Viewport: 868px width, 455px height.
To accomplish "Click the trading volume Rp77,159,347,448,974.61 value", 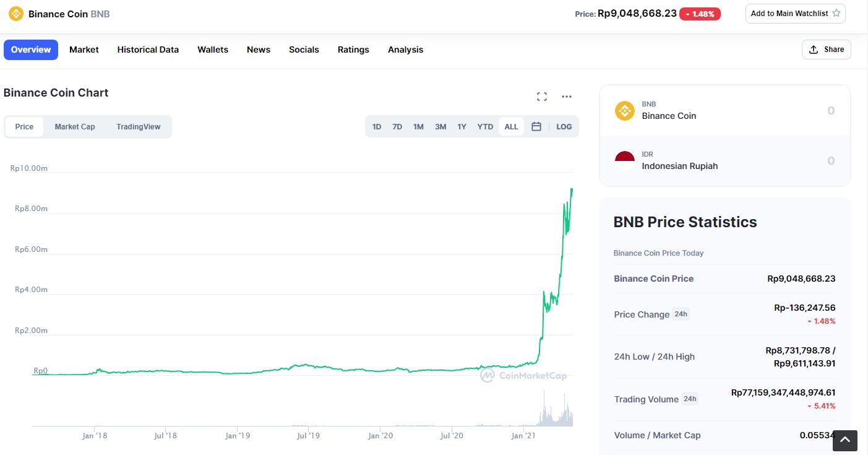I will point(783,392).
